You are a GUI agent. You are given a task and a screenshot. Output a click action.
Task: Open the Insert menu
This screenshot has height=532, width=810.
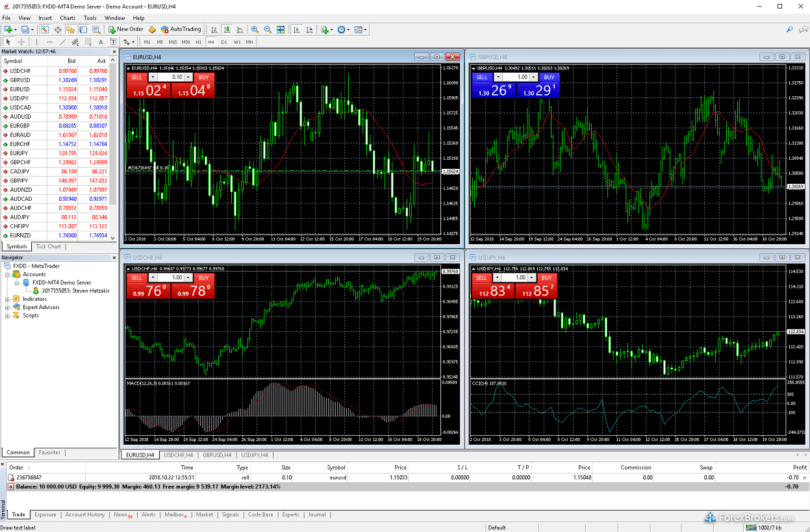[x=45, y=18]
